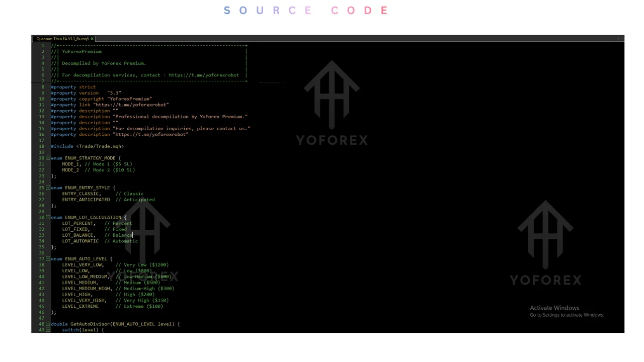Click the "#property strict" line
This screenshot has width=644, height=362.
tap(73, 87)
